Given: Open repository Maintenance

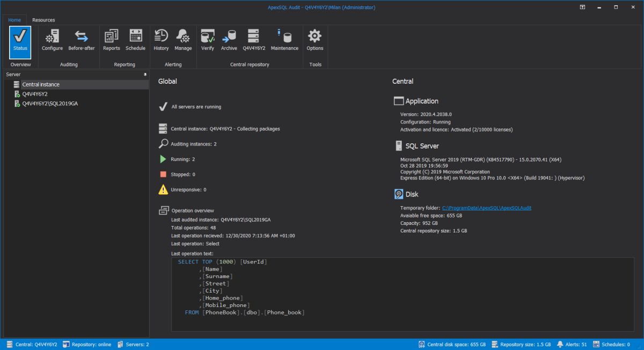Looking at the screenshot, I should pyautogui.click(x=284, y=40).
